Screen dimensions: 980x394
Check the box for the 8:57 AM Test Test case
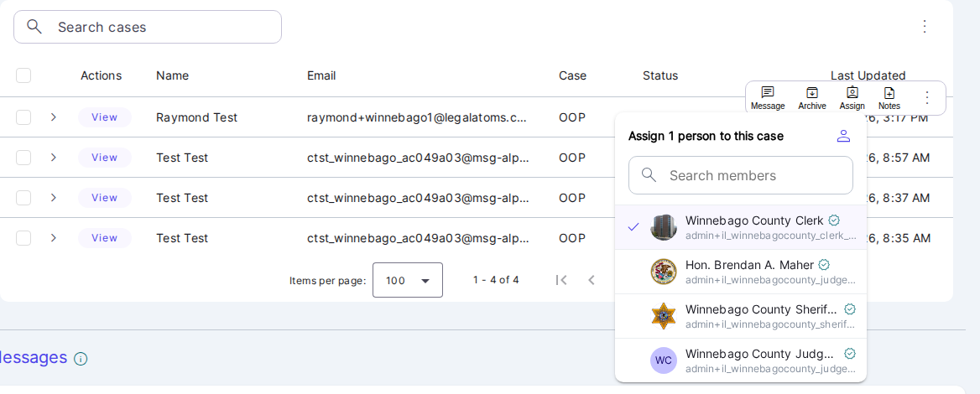[23, 158]
